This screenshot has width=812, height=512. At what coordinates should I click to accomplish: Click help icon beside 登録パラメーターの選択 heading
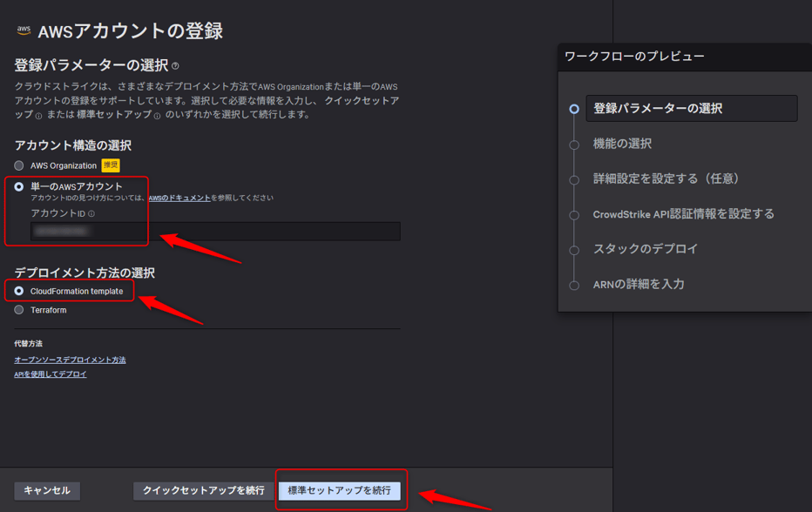click(x=176, y=66)
